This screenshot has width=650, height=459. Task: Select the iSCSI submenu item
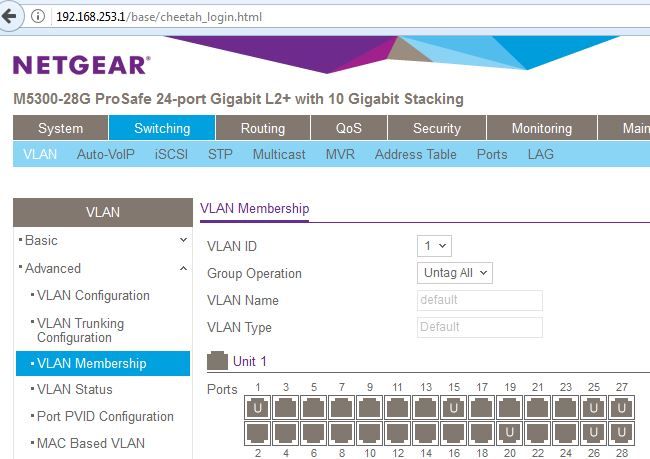[x=171, y=154]
